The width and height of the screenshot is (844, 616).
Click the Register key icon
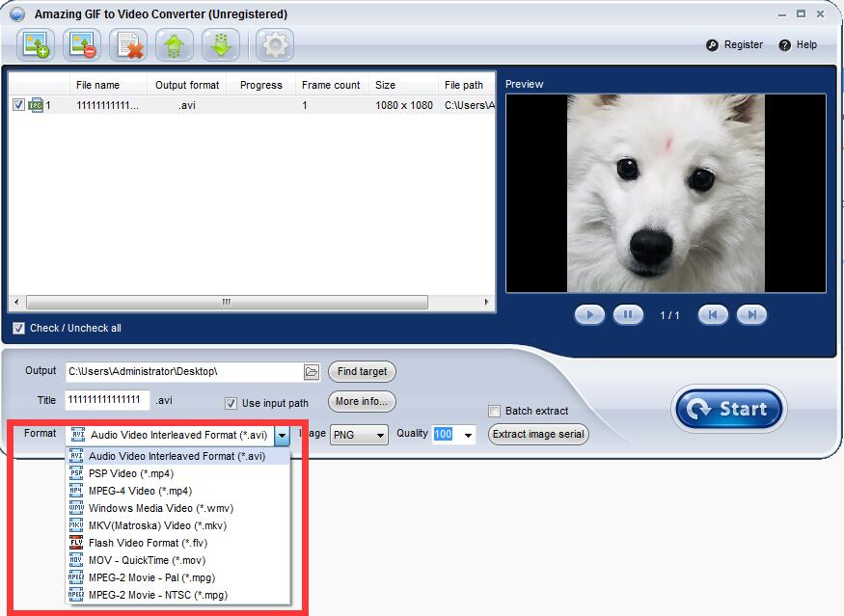[x=712, y=45]
